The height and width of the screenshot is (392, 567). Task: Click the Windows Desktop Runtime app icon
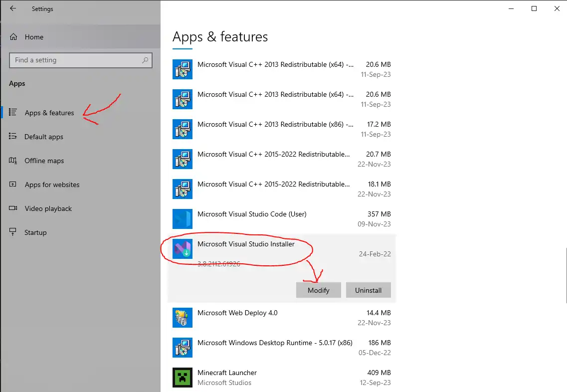click(x=182, y=348)
